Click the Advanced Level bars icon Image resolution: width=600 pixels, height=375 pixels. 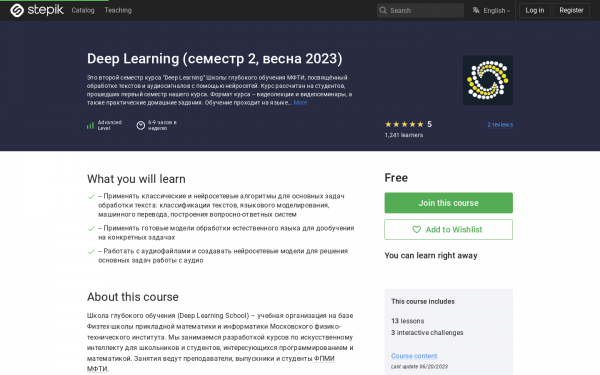click(x=90, y=125)
